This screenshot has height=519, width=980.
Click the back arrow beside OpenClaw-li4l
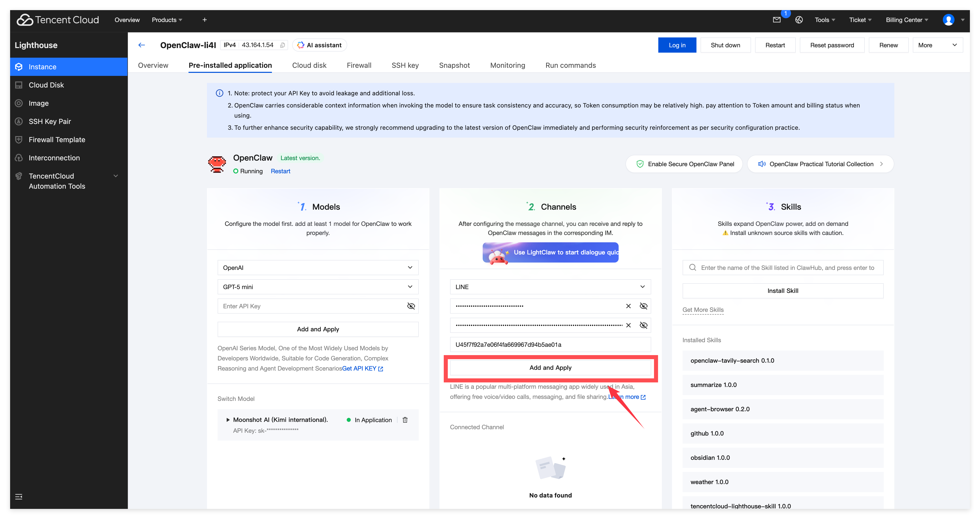[x=142, y=45]
